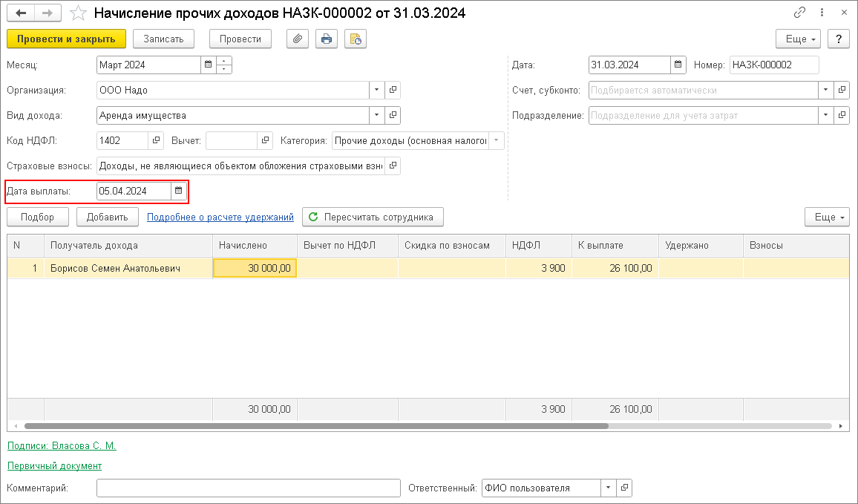Expand the Категория dropdown list
Viewport: 858px width, 504px height.
497,140
